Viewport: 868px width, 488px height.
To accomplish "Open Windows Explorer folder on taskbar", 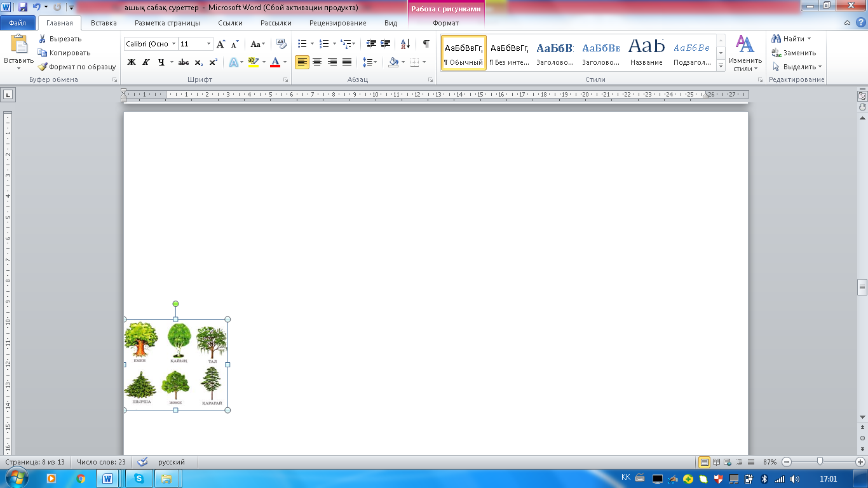I will coord(166,478).
